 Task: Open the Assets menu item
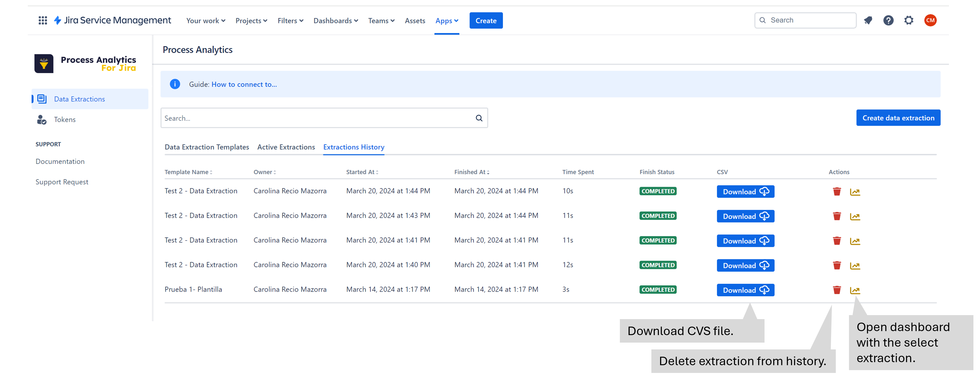[x=415, y=20]
